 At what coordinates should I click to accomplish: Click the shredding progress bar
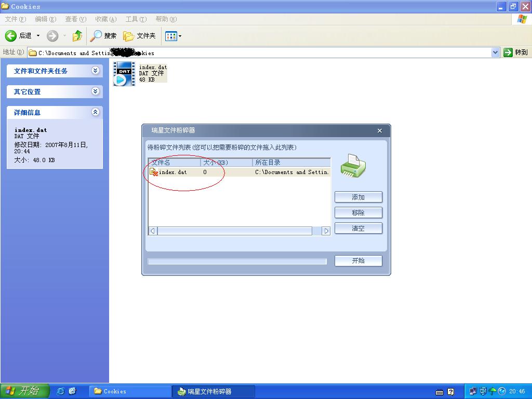[x=237, y=261]
